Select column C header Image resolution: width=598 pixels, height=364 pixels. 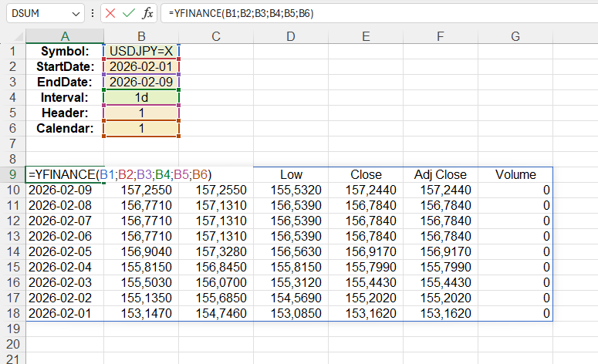[x=216, y=36]
